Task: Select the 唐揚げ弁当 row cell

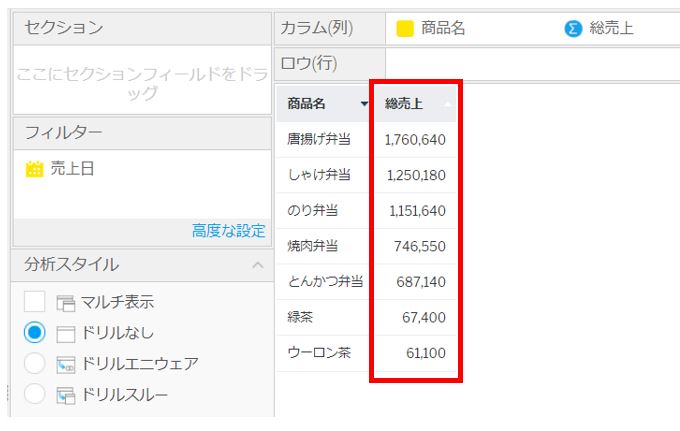Action: click(x=319, y=139)
